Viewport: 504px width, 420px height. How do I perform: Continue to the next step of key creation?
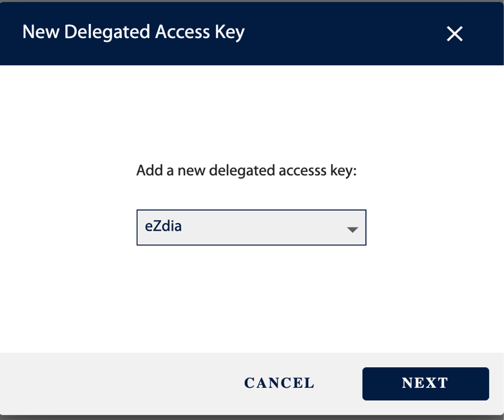click(425, 384)
